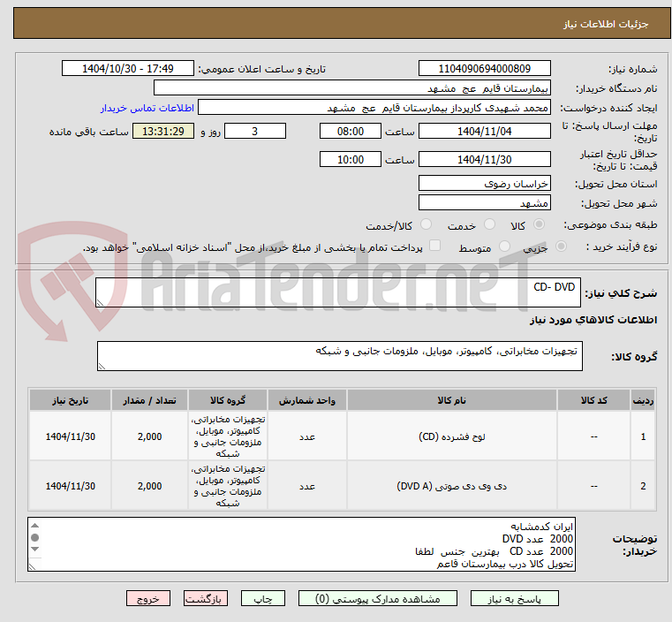Select the متوسط purchase type radio

[504, 246]
